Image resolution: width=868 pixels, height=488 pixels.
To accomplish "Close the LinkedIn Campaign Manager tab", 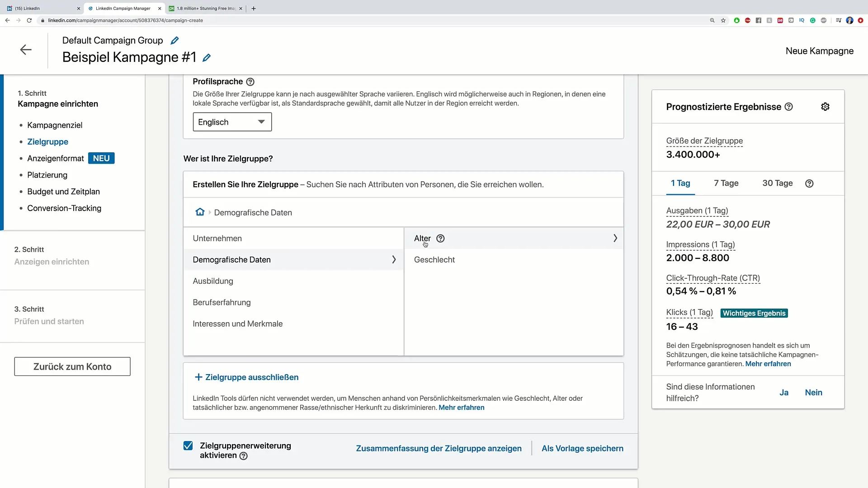I will tap(160, 9).
